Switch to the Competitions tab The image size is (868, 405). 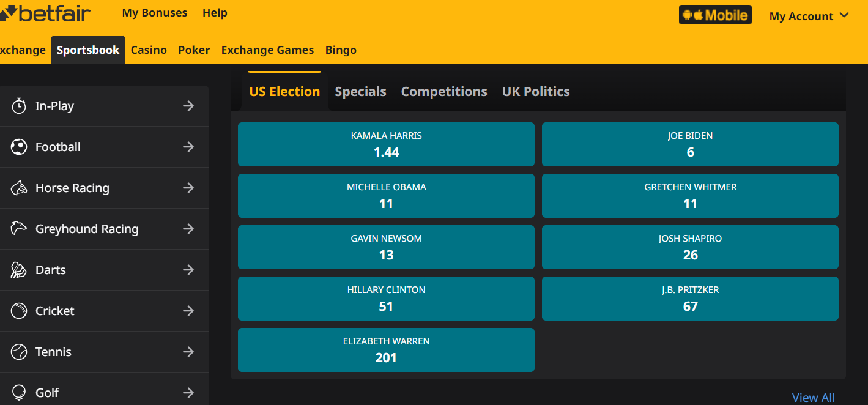click(444, 92)
